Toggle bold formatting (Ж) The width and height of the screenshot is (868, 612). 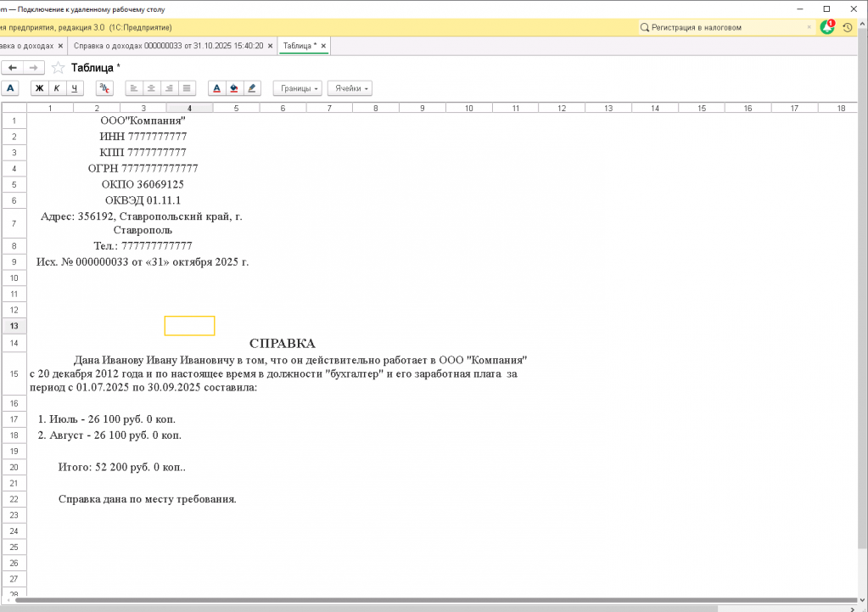(x=39, y=88)
